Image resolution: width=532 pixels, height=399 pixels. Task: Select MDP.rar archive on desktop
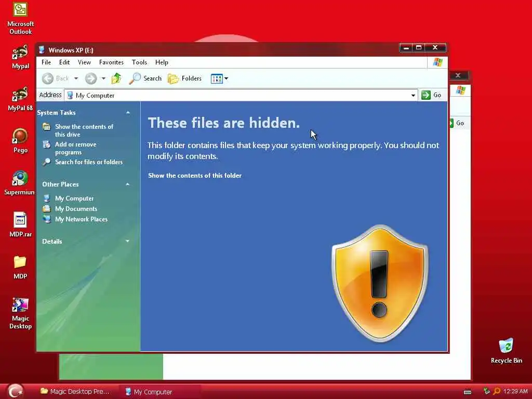pos(20,224)
